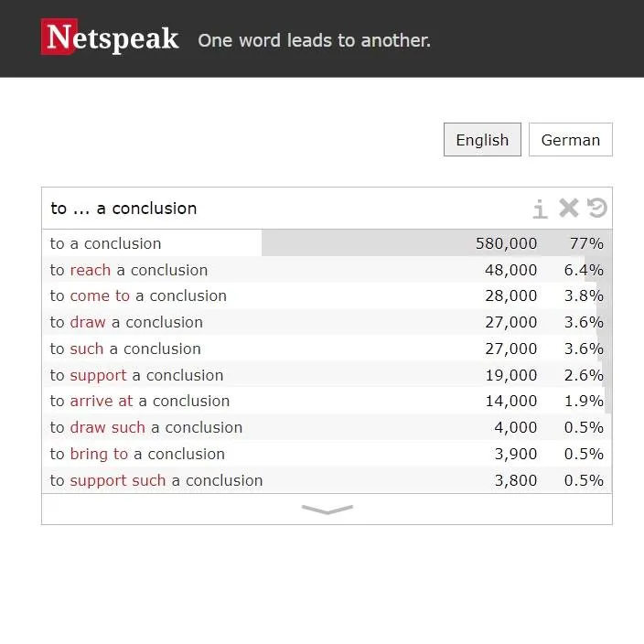This screenshot has width=644, height=644.
Task: Click the history undo icon
Action: pyautogui.click(x=597, y=208)
